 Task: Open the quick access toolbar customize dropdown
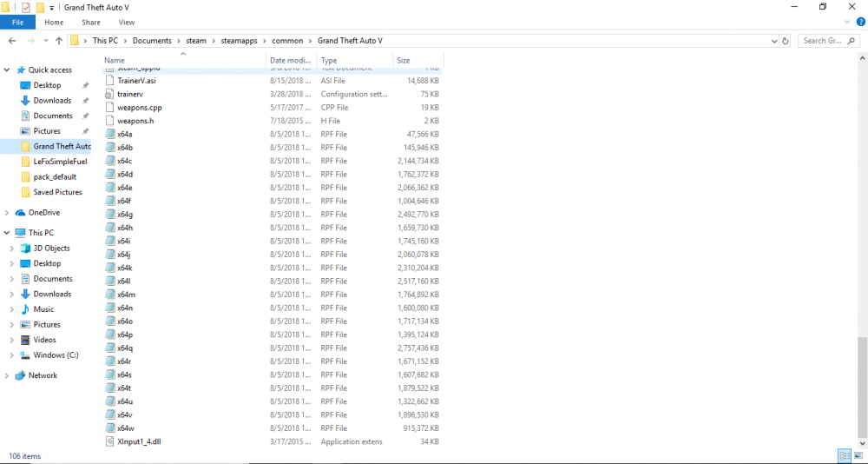click(x=51, y=8)
